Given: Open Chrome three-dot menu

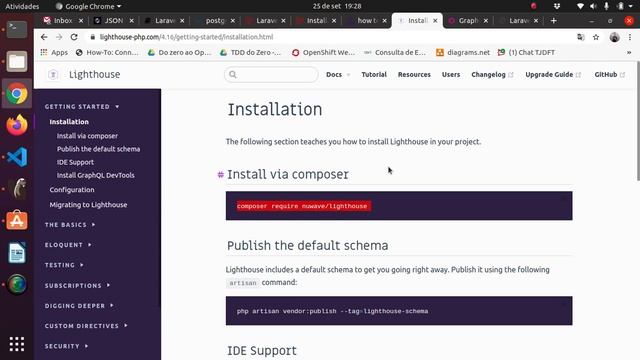Looking at the screenshot, I should [x=630, y=37].
